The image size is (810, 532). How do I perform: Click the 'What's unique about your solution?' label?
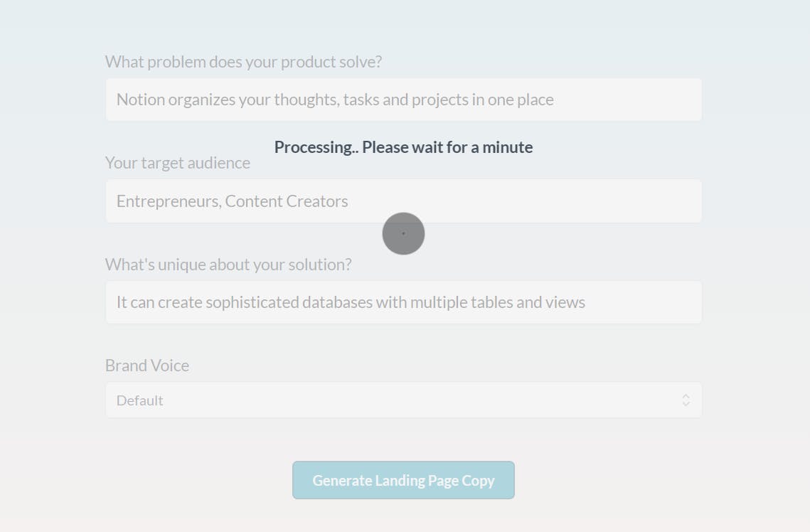[228, 265]
